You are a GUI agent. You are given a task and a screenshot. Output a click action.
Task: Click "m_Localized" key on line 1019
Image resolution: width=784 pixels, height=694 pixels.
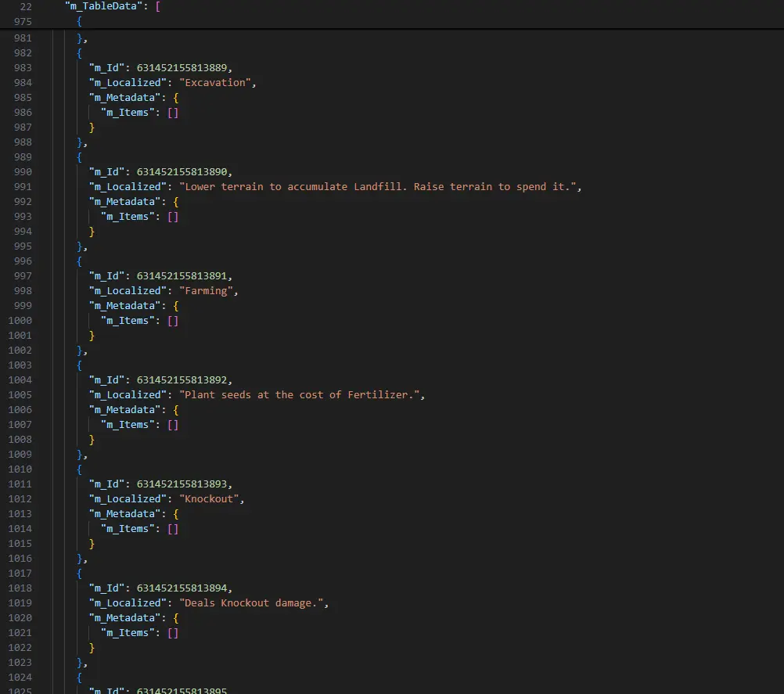click(x=128, y=603)
